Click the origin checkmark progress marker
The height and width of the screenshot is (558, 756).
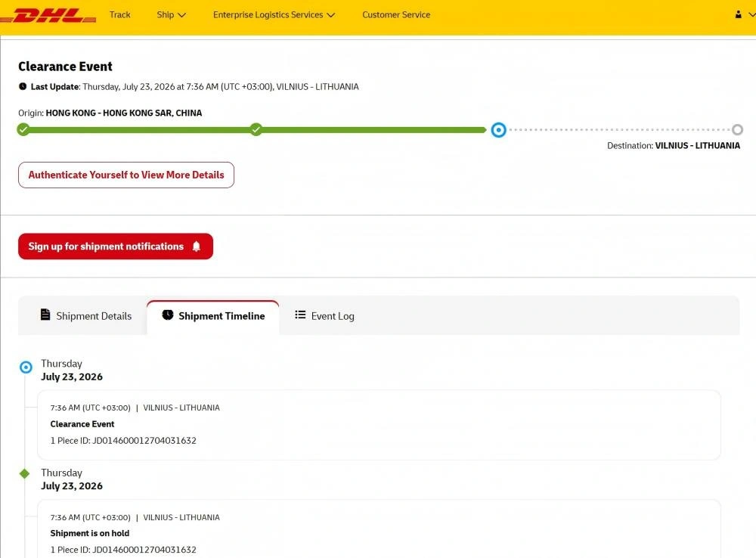tap(23, 129)
